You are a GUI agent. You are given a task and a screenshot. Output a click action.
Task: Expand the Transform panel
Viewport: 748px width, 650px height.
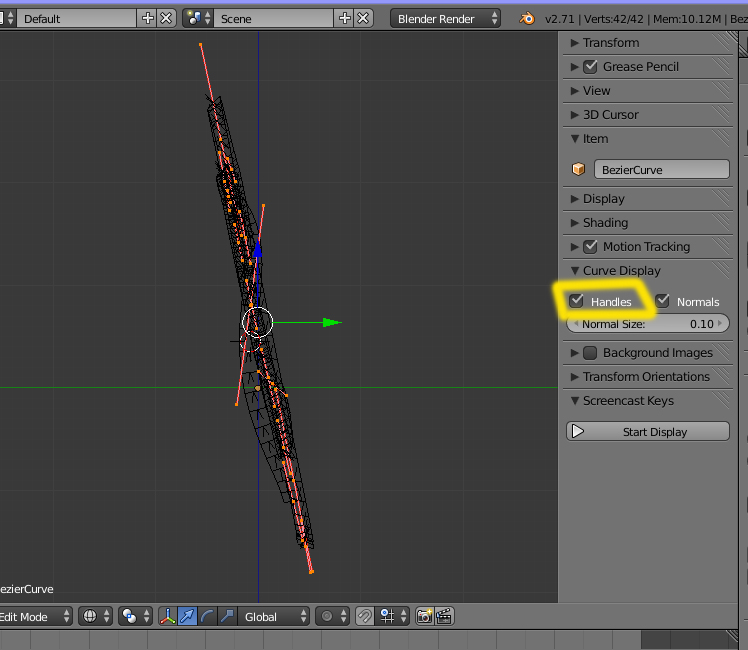(x=610, y=42)
